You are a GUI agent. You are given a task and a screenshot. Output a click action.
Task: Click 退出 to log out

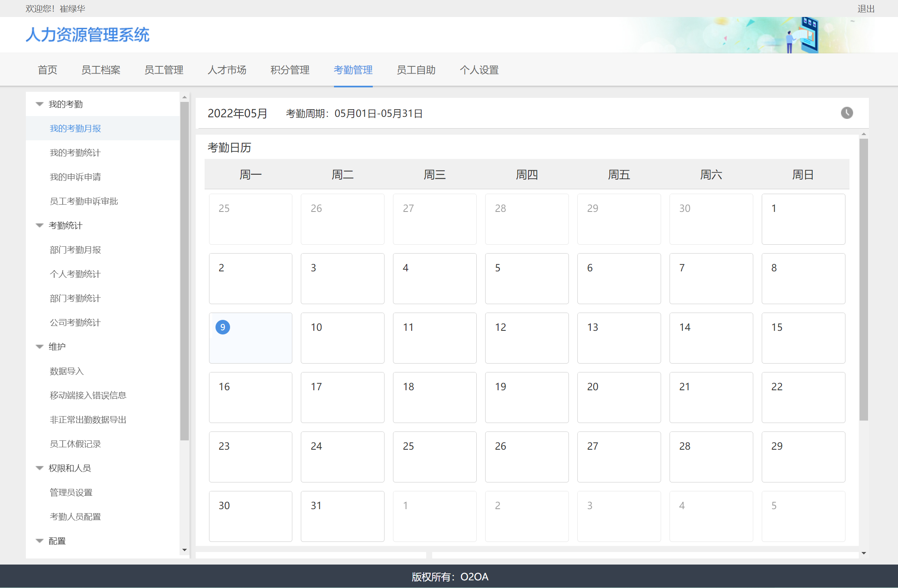(x=866, y=9)
